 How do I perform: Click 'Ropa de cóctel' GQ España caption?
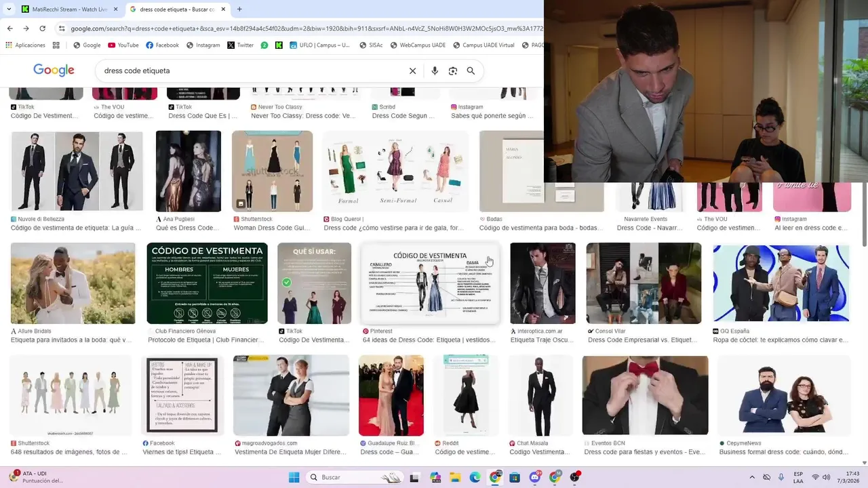[x=781, y=340]
